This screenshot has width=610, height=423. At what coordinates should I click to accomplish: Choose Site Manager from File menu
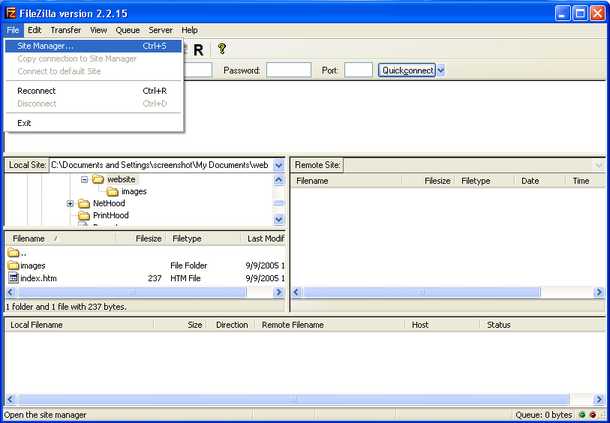(x=93, y=46)
